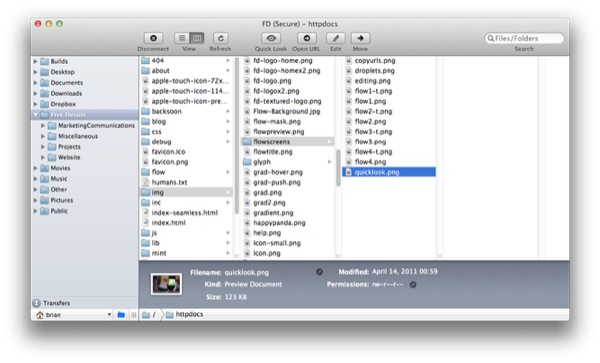Expand the Projects folder
The image size is (600, 363).
tap(43, 147)
